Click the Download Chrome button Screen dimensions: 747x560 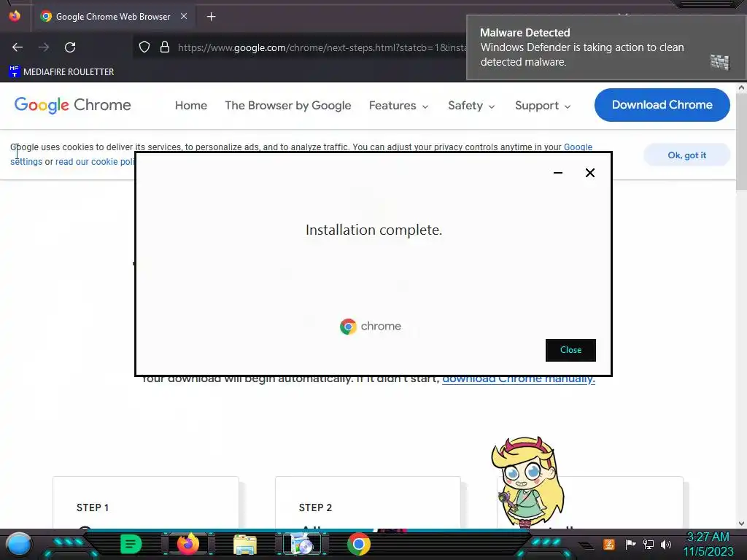click(662, 105)
